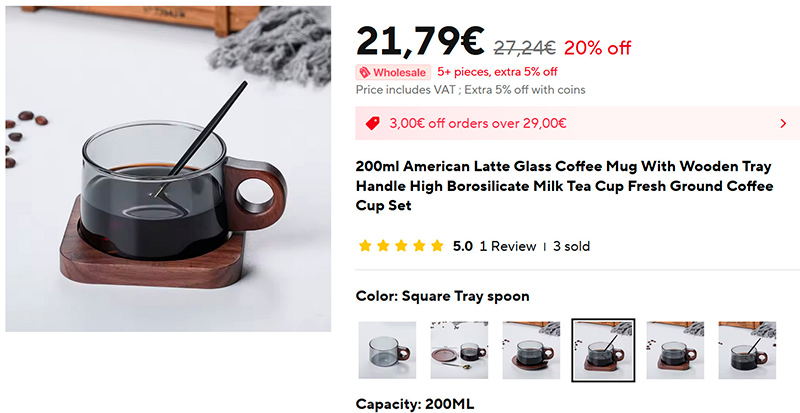Choose the last mug with spoon variant
800x413 pixels.
747,350
